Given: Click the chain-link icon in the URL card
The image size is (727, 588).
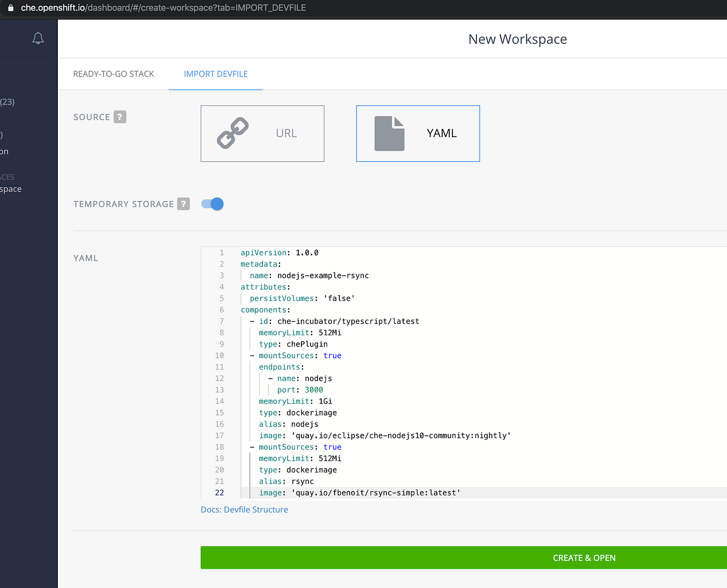Looking at the screenshot, I should (233, 133).
